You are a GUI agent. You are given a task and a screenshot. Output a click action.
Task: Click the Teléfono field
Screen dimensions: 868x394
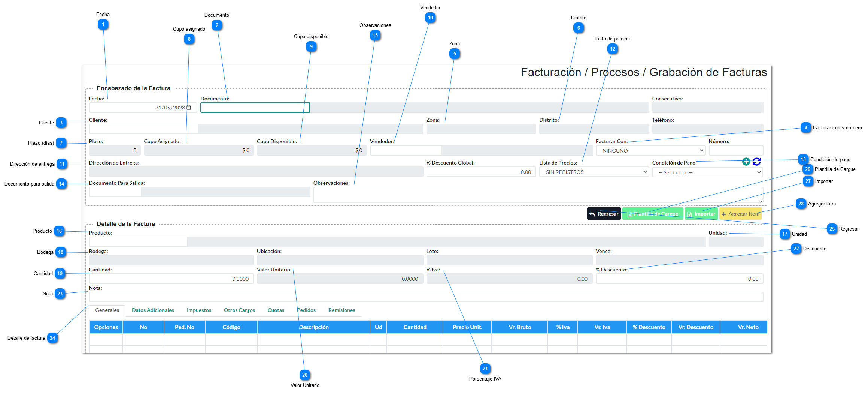pyautogui.click(x=707, y=129)
